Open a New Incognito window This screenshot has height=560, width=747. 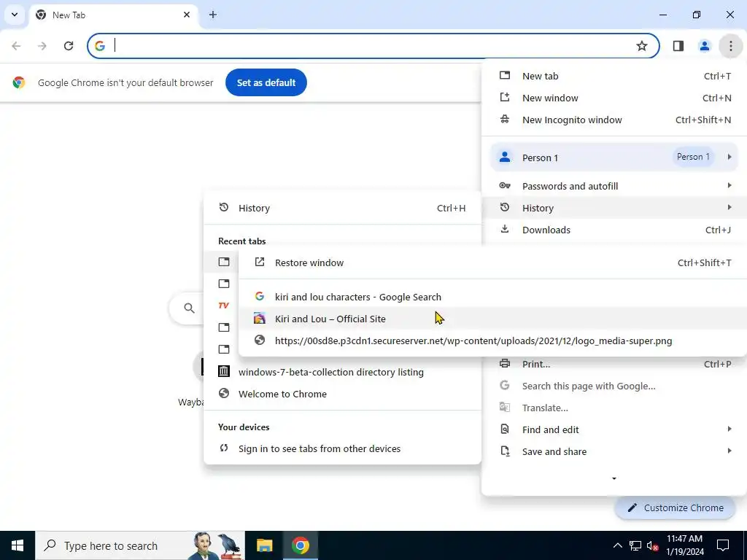[x=614, y=120]
